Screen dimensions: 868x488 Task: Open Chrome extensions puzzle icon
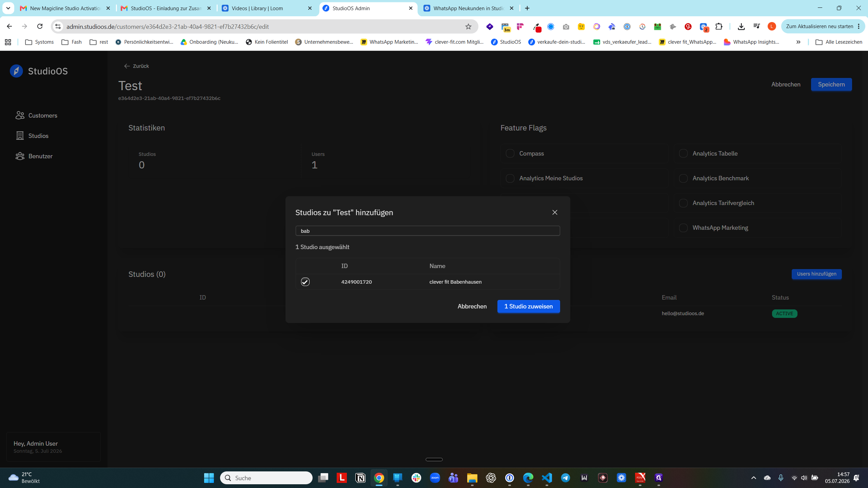[719, 26]
